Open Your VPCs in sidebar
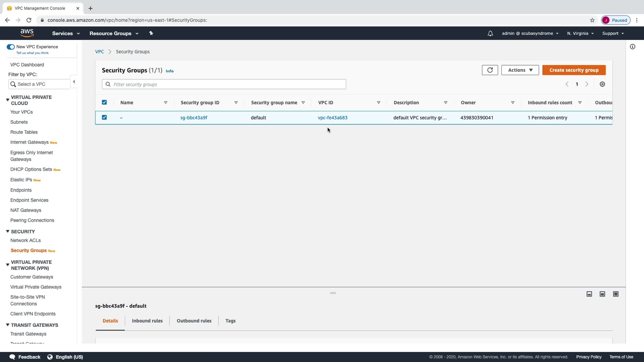Image resolution: width=644 pixels, height=362 pixels. pos(21,112)
